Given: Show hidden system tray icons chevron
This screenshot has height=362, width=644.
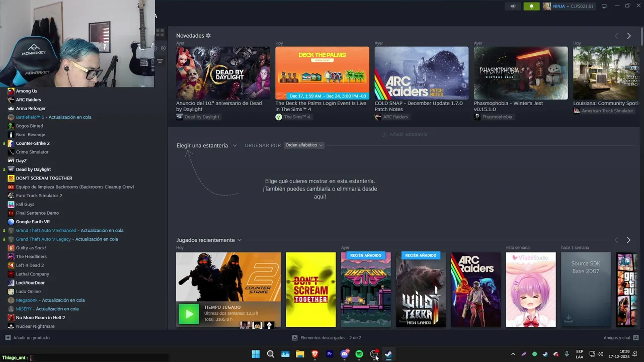Looking at the screenshot, I should tap(513, 354).
